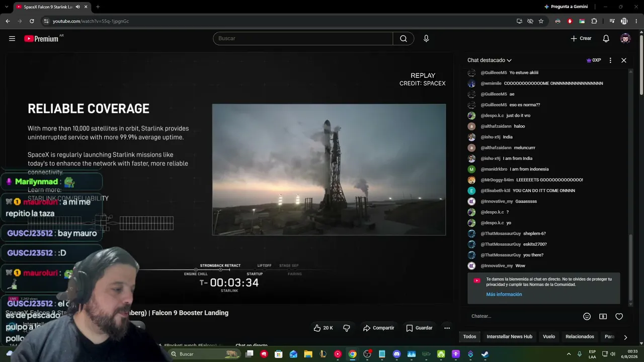Start voice search with the microphone
644x362 pixels.
[x=426, y=39]
